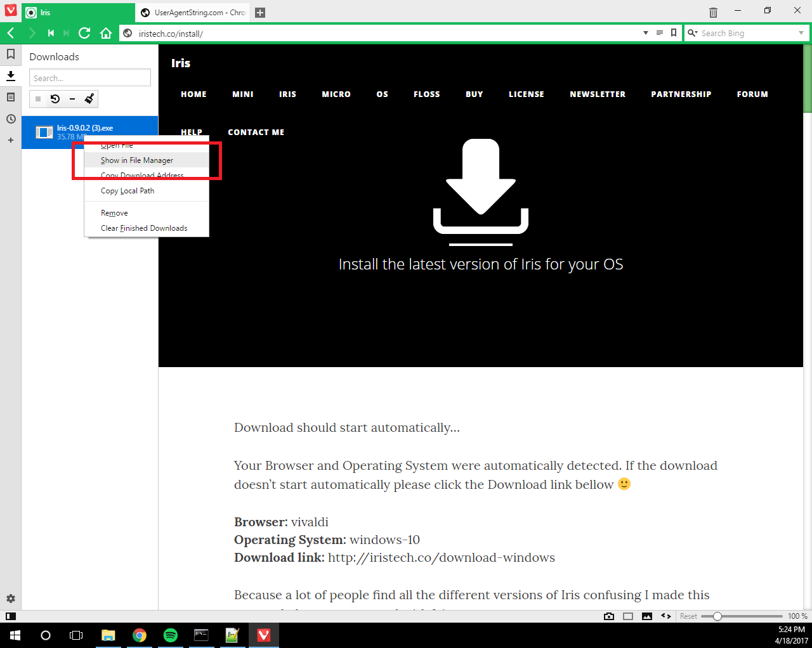Select Show in File Manager
Viewport: 812px width, 648px height.
[147, 160]
